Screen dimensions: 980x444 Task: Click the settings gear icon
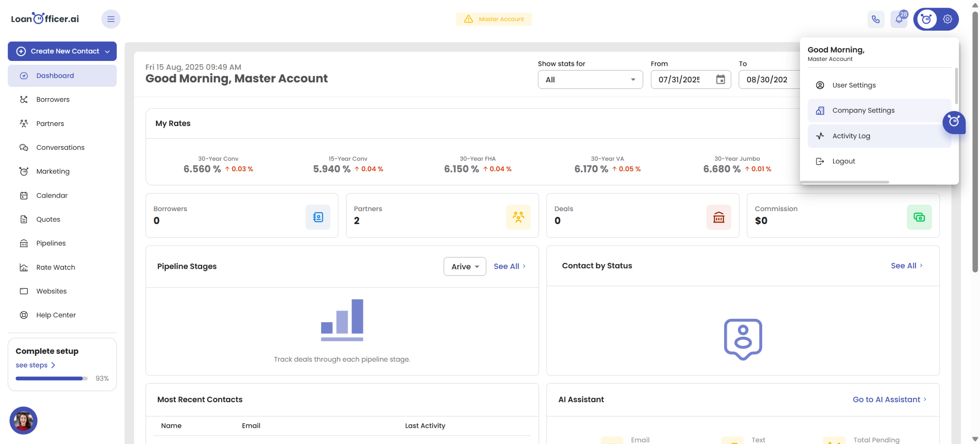(x=947, y=19)
